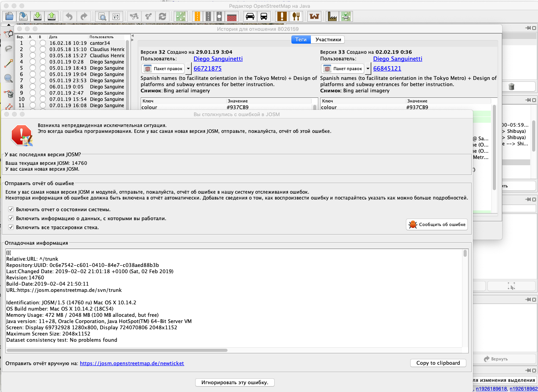Image resolution: width=538 pixels, height=392 pixels.
Task: Open changeset link 66721875
Action: point(208,69)
